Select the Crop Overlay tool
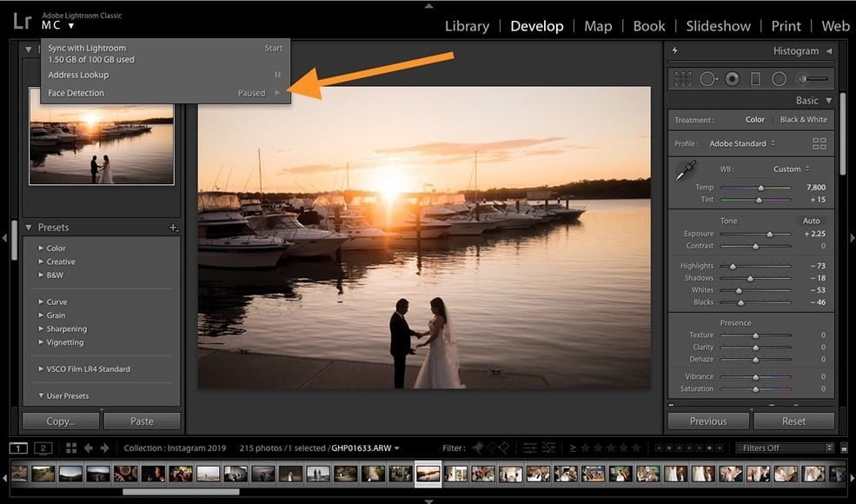856x504 pixels. click(x=683, y=78)
